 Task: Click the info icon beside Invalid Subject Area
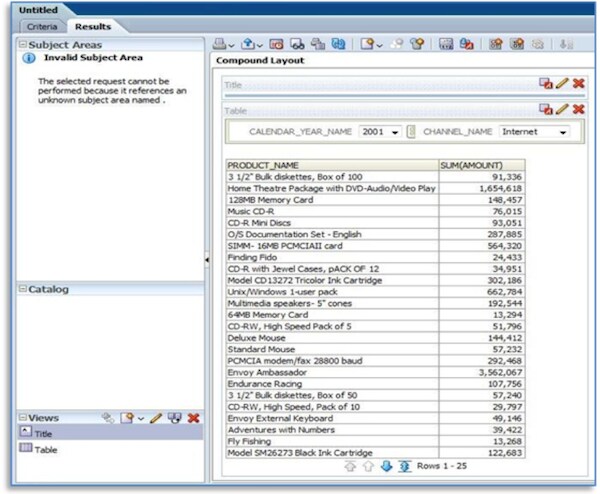29,58
